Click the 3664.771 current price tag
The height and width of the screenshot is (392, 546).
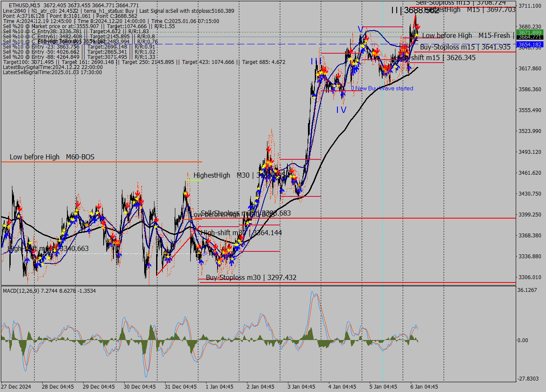pos(529,37)
